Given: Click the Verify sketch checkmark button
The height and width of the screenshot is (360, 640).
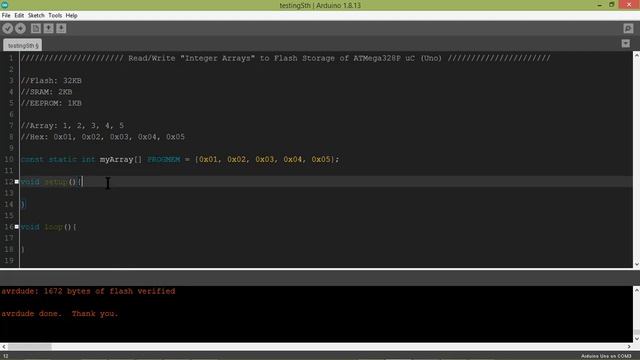Looking at the screenshot, I should [x=8, y=28].
